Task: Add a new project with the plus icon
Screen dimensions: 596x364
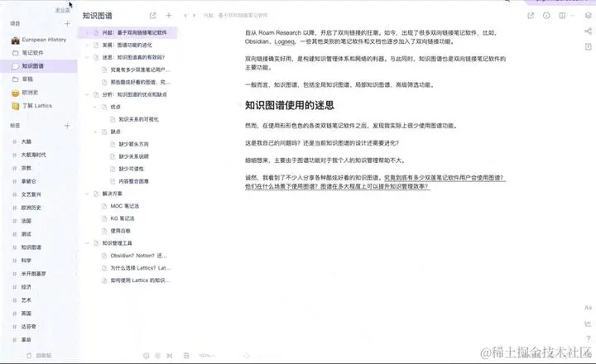Action: 67,23
